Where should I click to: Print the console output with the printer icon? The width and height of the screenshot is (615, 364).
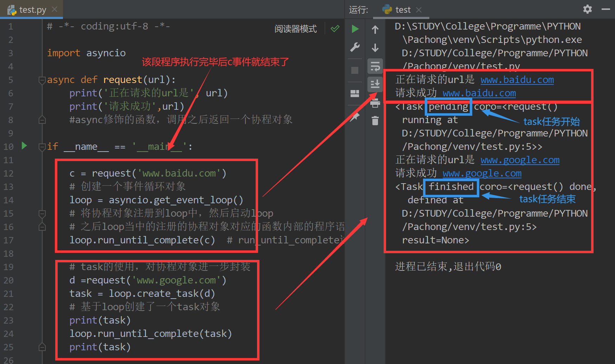pyautogui.click(x=375, y=103)
